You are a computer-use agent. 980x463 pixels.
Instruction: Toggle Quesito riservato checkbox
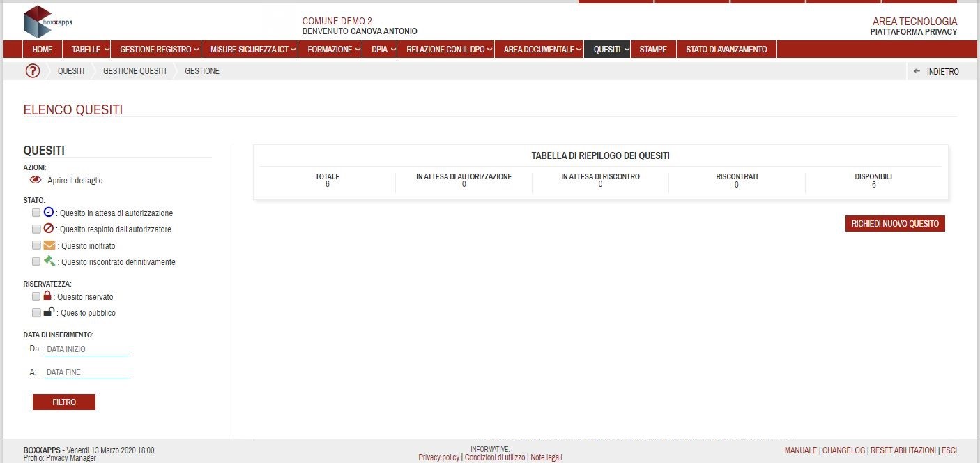click(36, 296)
